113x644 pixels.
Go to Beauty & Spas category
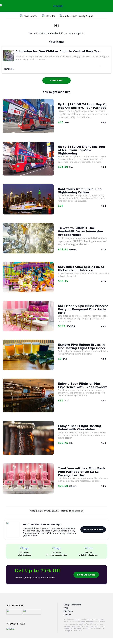tap(76, 16)
